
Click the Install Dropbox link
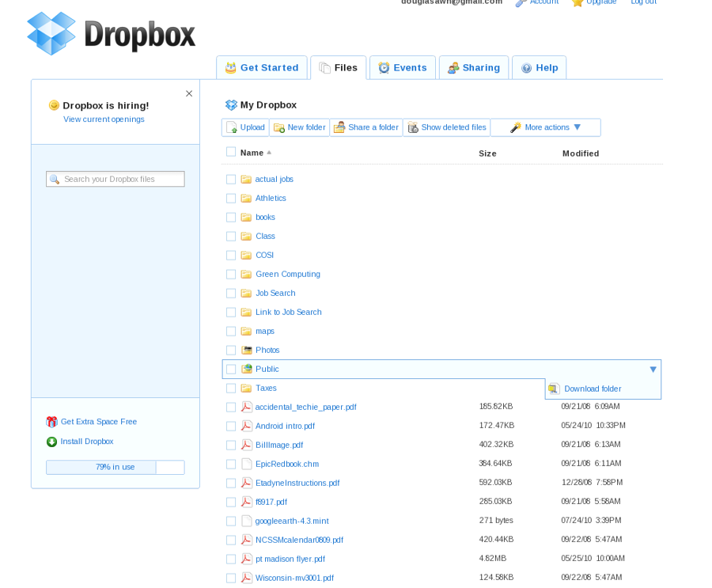(87, 442)
